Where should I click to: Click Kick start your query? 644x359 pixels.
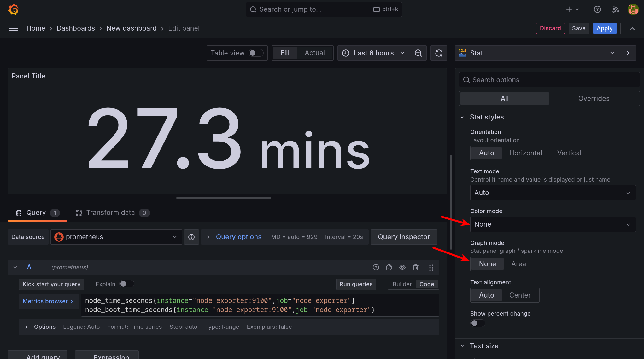click(x=51, y=284)
